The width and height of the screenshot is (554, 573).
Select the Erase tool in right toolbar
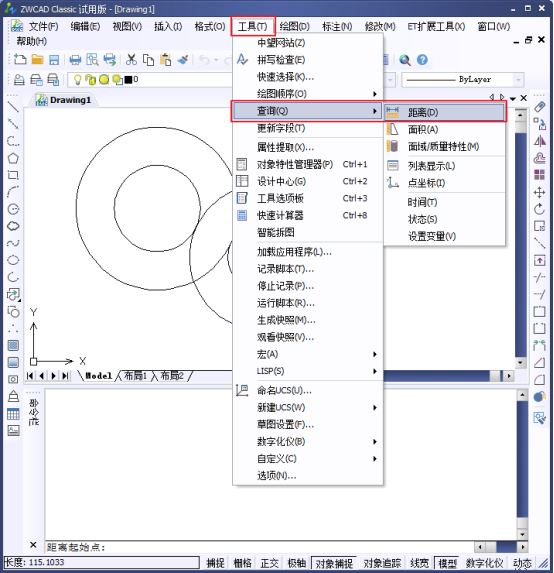click(539, 107)
